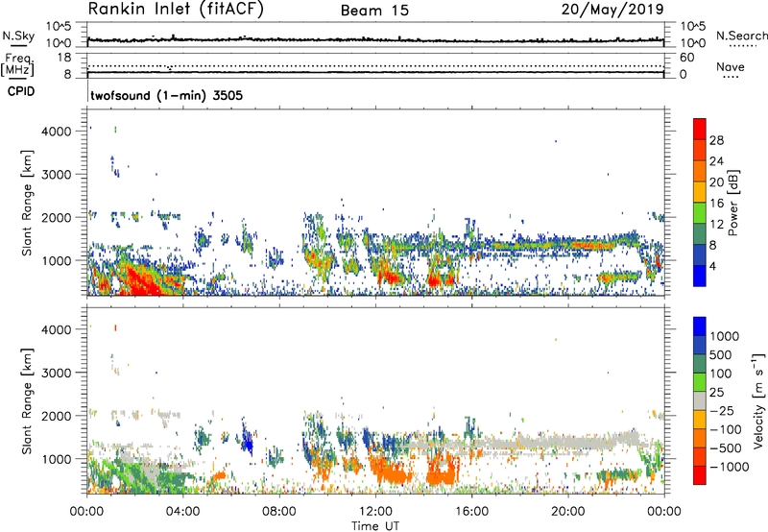Viewport: 768px width, 532px height.
Task: Click the '4000' range tick in the Power panel
Action: click(x=57, y=132)
